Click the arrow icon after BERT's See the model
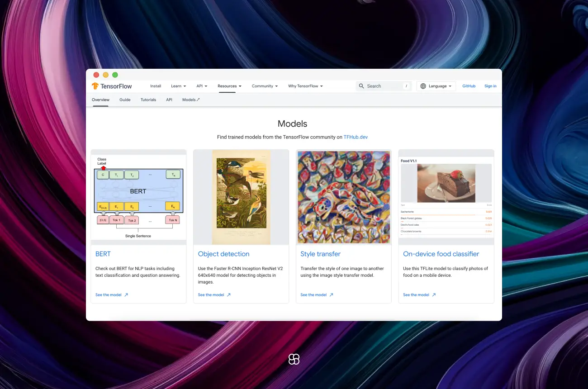Viewport: 588px width, 389px height. coord(126,295)
